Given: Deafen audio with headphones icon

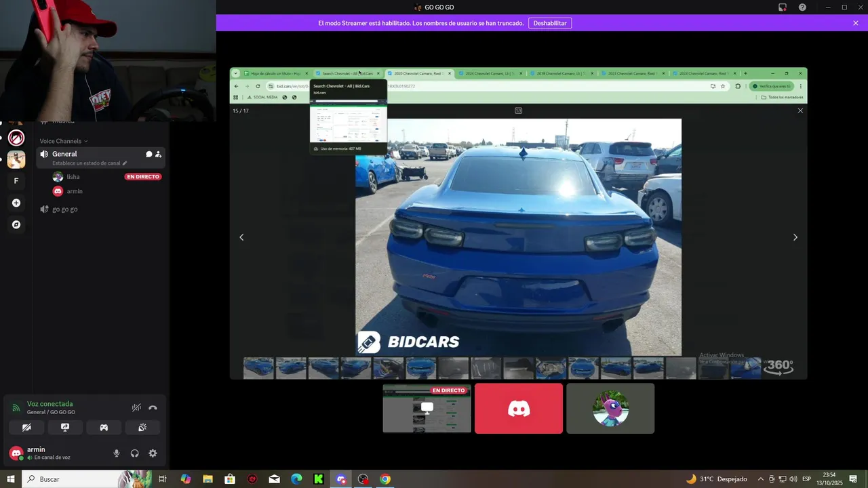Looking at the screenshot, I should tap(134, 453).
